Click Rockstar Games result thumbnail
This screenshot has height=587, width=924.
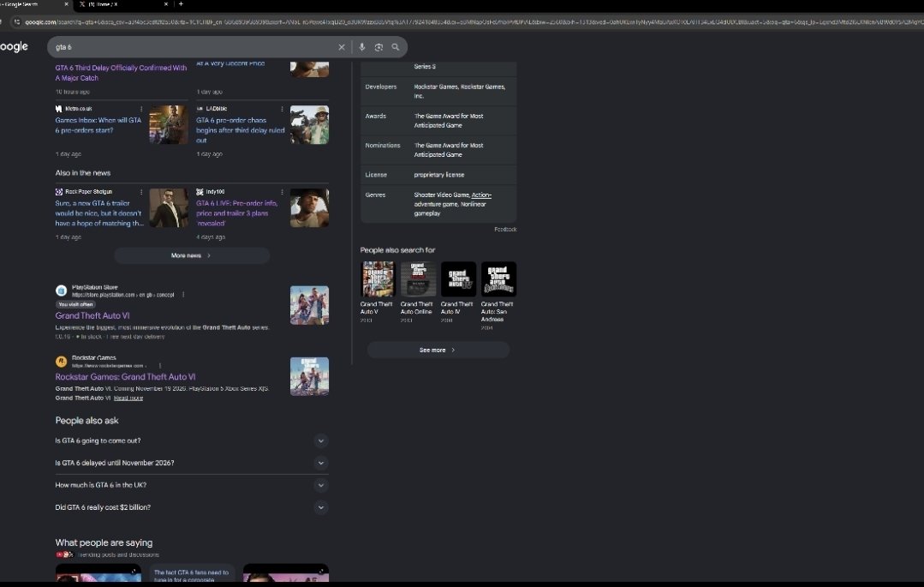(x=309, y=376)
